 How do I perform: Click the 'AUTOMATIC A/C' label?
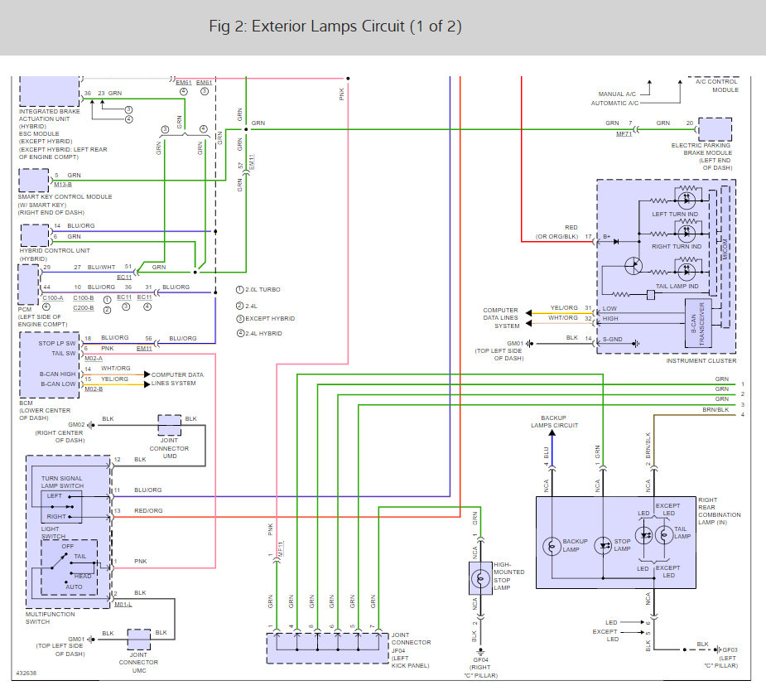tap(614, 104)
